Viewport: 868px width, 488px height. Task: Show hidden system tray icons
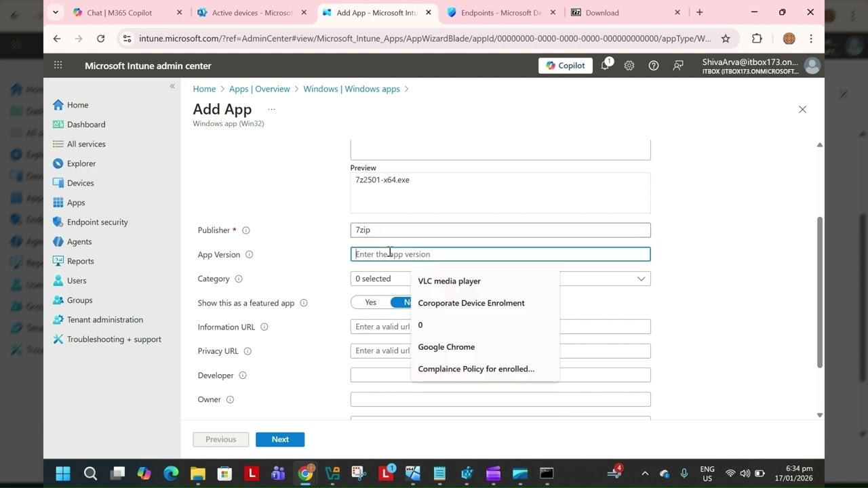point(645,473)
